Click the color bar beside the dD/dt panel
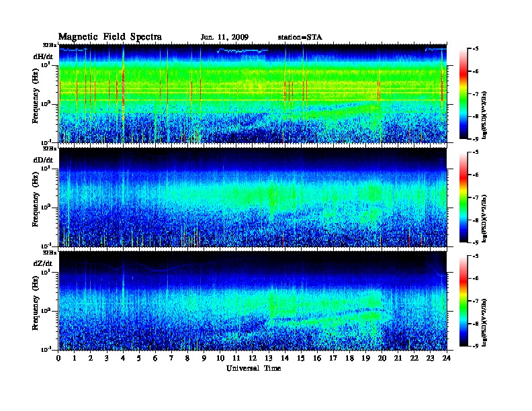 click(x=463, y=197)
